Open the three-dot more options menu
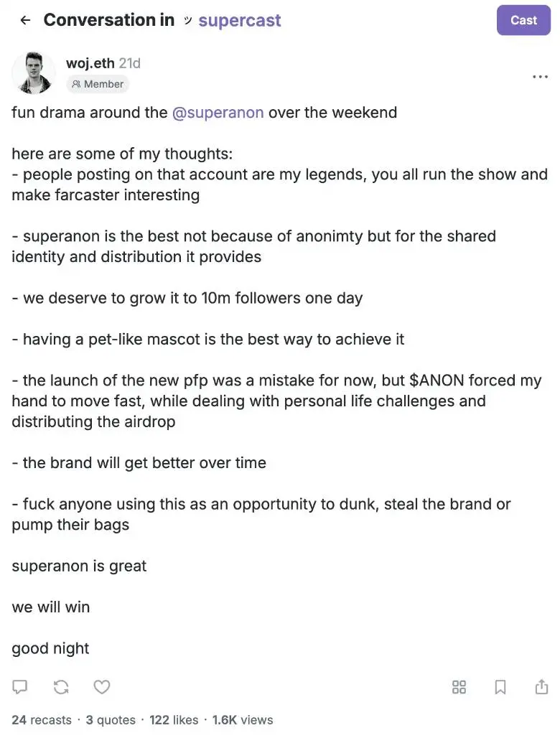Viewport: 560px width, 738px height. coord(540,77)
